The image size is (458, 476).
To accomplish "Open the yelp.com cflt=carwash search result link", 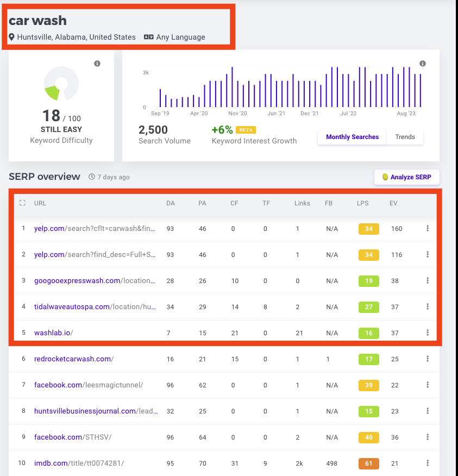I will coord(95,229).
